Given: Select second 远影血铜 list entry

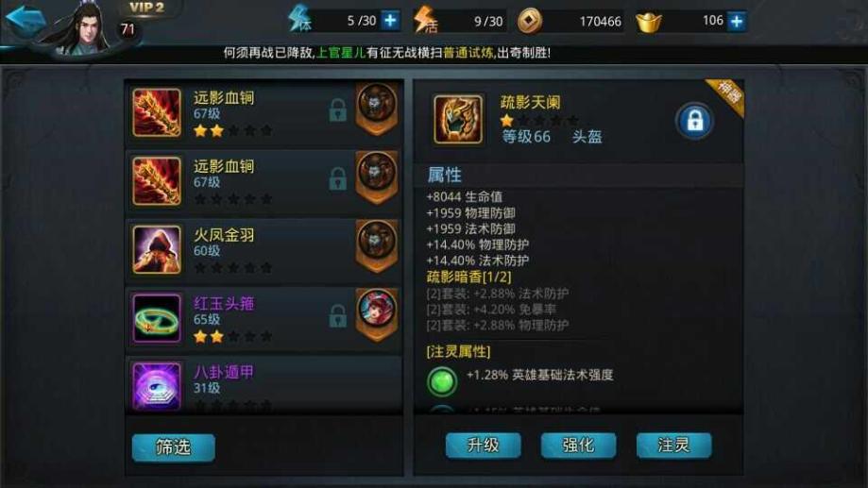Looking at the screenshot, I should [x=264, y=181].
